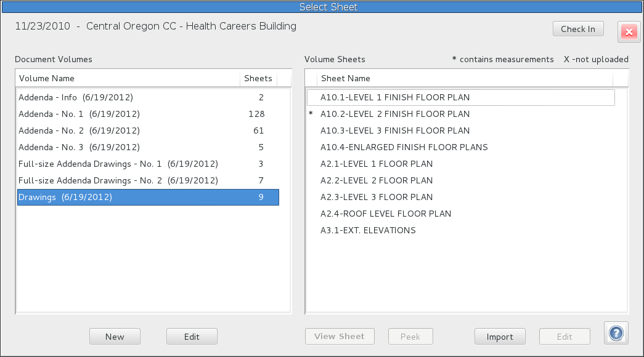Create a new document volume with New

tap(115, 337)
